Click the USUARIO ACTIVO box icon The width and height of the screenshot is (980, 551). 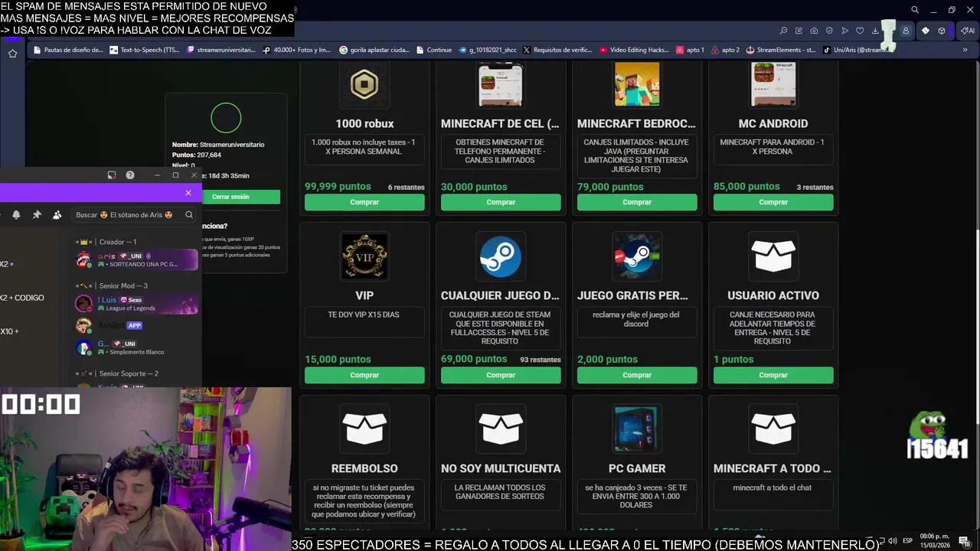[x=773, y=256]
